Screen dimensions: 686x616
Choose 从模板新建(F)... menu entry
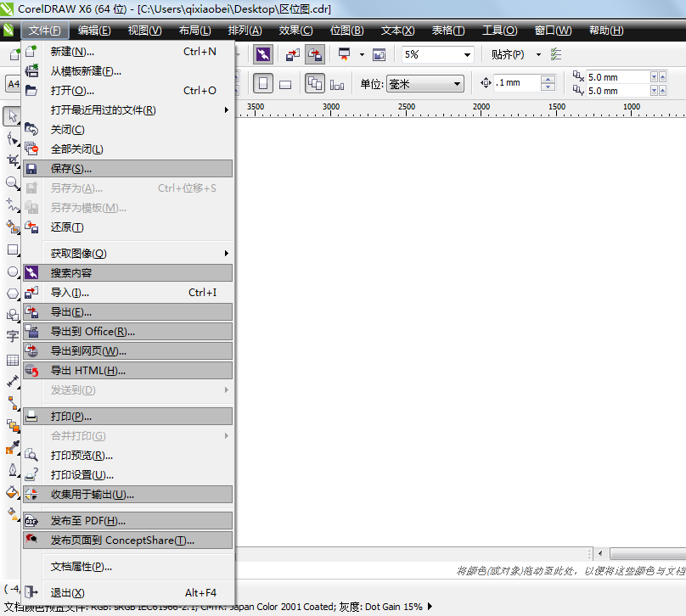click(x=127, y=70)
